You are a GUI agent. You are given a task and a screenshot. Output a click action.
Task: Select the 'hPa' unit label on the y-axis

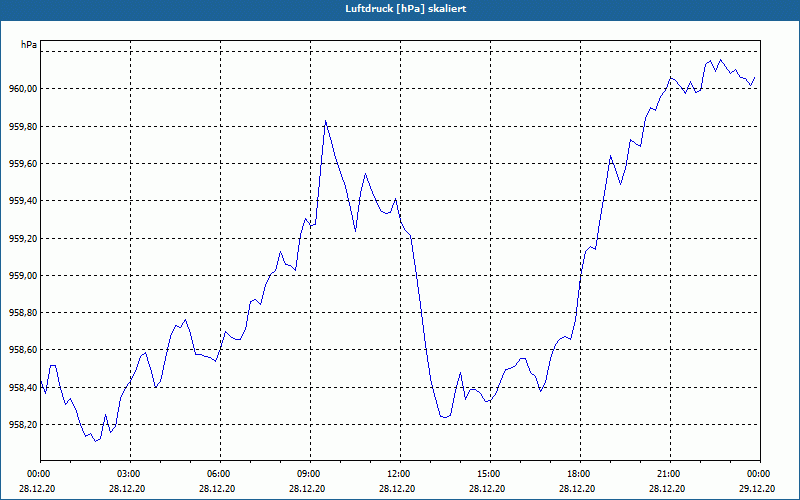(29, 45)
